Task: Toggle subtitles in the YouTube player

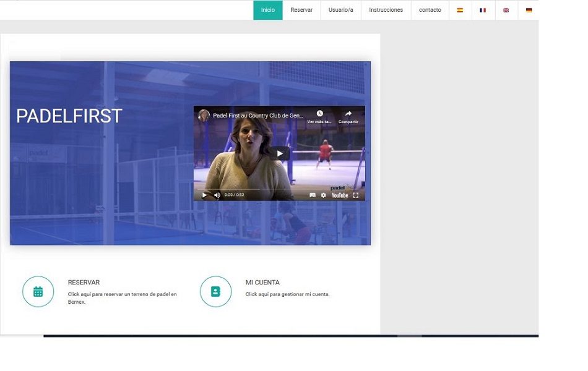Action: click(313, 195)
